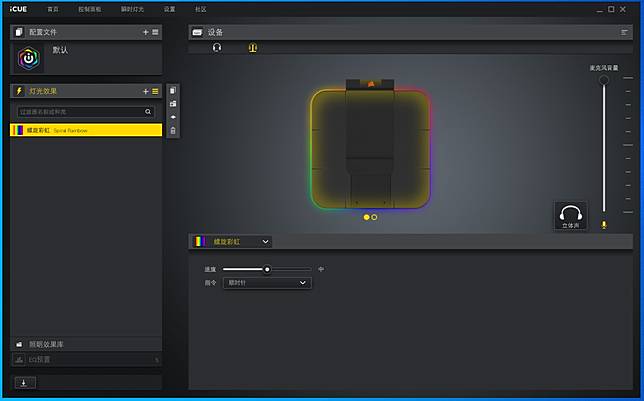Select the first yellow view dot
The height and width of the screenshot is (401, 644).
click(366, 217)
